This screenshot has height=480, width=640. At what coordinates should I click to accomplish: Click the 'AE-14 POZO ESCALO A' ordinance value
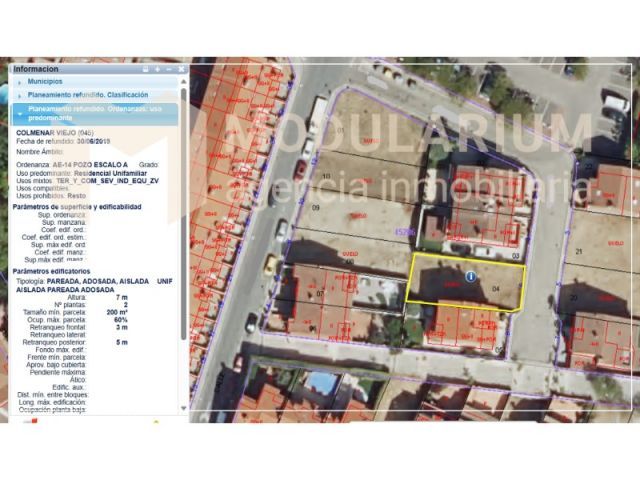click(x=91, y=165)
